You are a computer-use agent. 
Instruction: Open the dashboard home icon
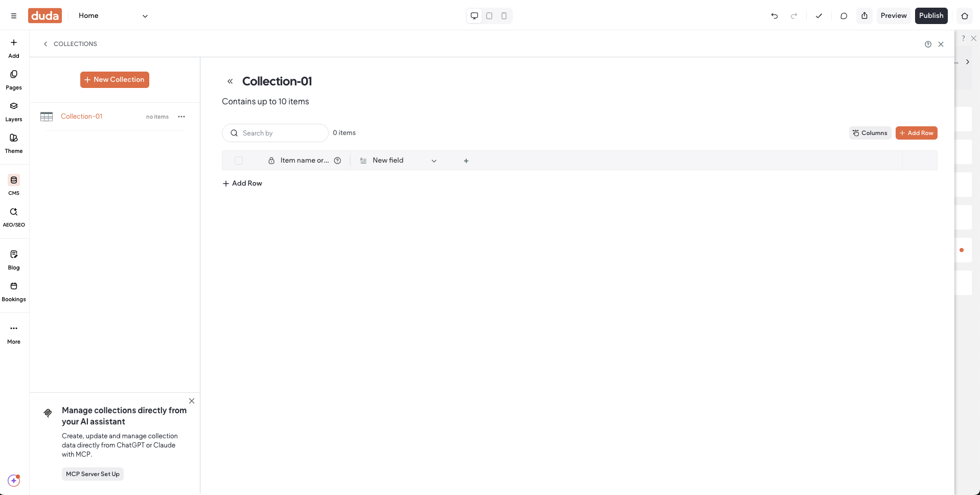click(x=965, y=16)
